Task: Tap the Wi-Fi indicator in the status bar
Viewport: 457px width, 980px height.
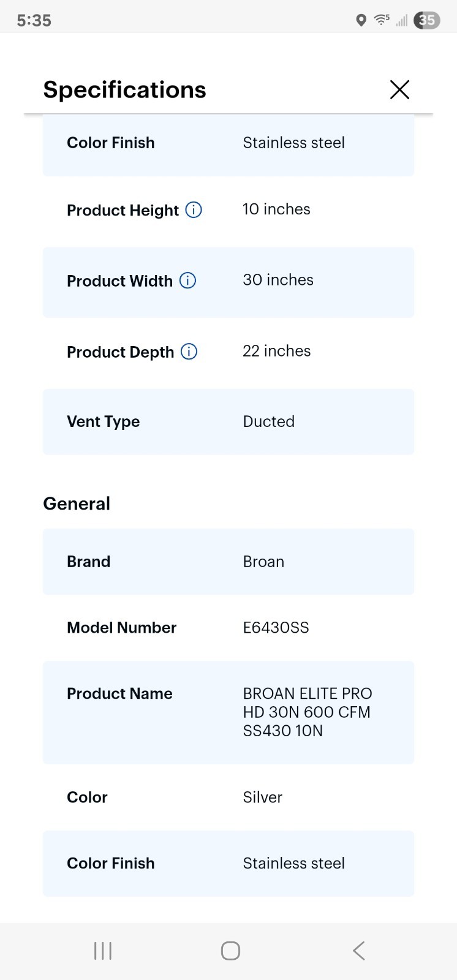Action: [x=381, y=19]
